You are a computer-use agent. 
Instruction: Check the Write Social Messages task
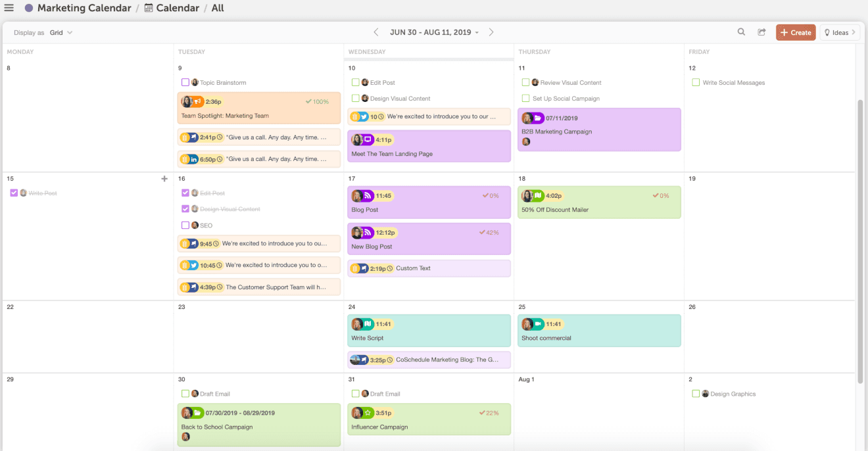696,83
